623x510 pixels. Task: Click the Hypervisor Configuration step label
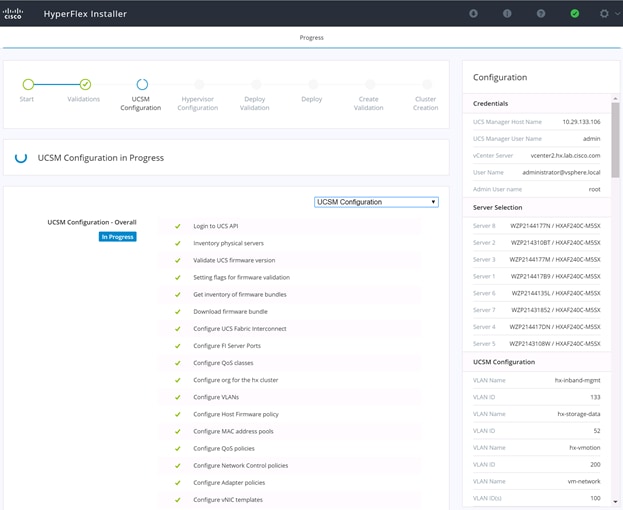click(197, 103)
